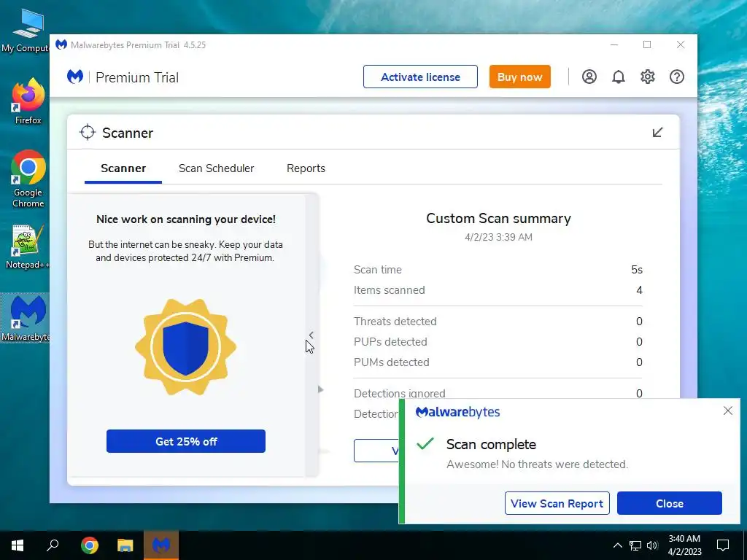Click the Scanner crosshair icon

pyautogui.click(x=88, y=133)
